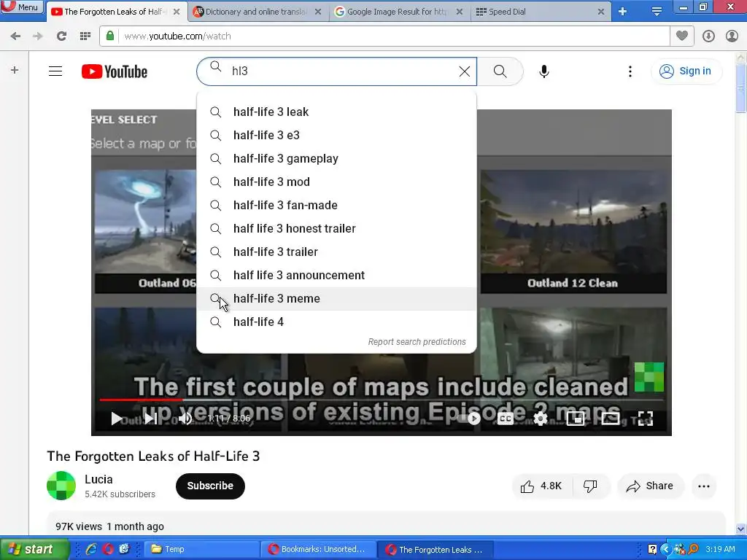
Task: Select suggestion half-life 3 fan-made
Action: pos(336,205)
